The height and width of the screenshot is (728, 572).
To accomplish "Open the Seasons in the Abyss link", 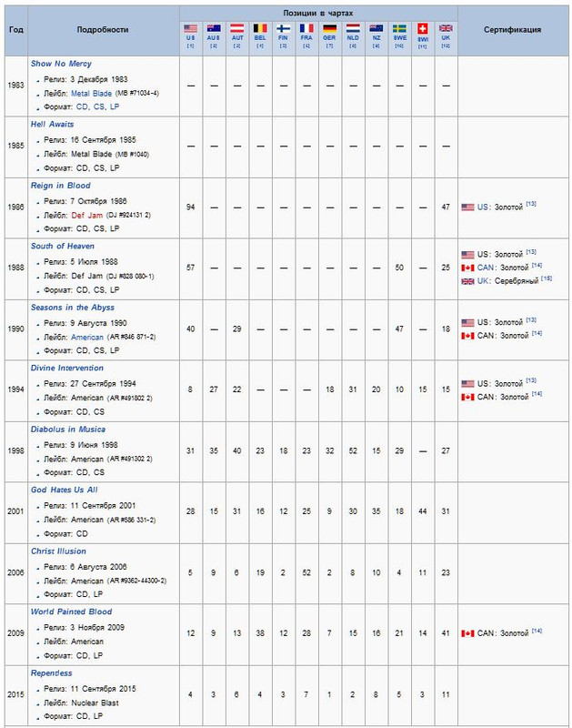I will pos(73,308).
